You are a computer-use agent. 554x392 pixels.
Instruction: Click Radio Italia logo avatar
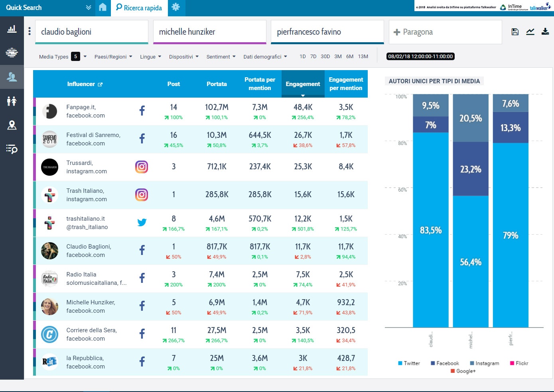(50, 278)
